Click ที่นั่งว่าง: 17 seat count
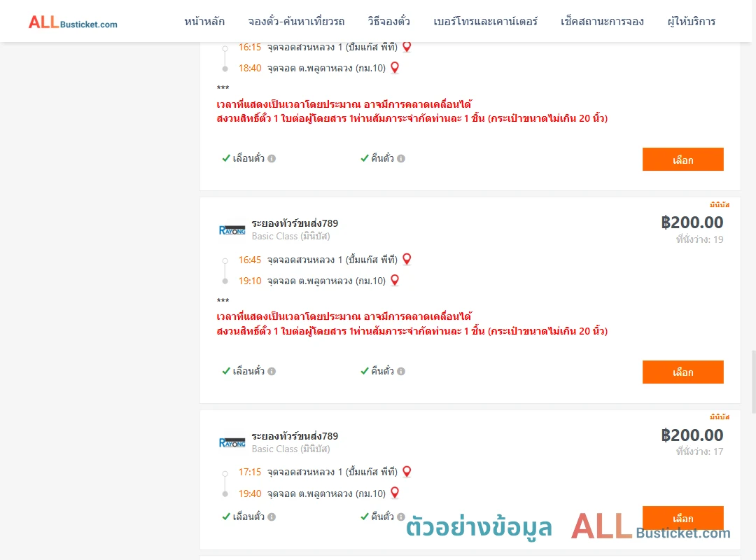The height and width of the screenshot is (560, 756). 699,451
